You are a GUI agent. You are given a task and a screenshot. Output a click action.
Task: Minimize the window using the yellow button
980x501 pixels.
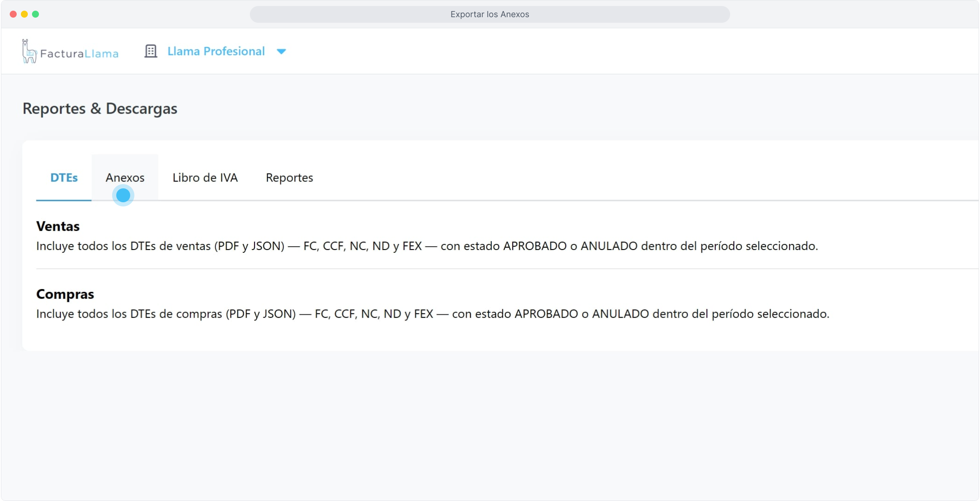tap(24, 14)
